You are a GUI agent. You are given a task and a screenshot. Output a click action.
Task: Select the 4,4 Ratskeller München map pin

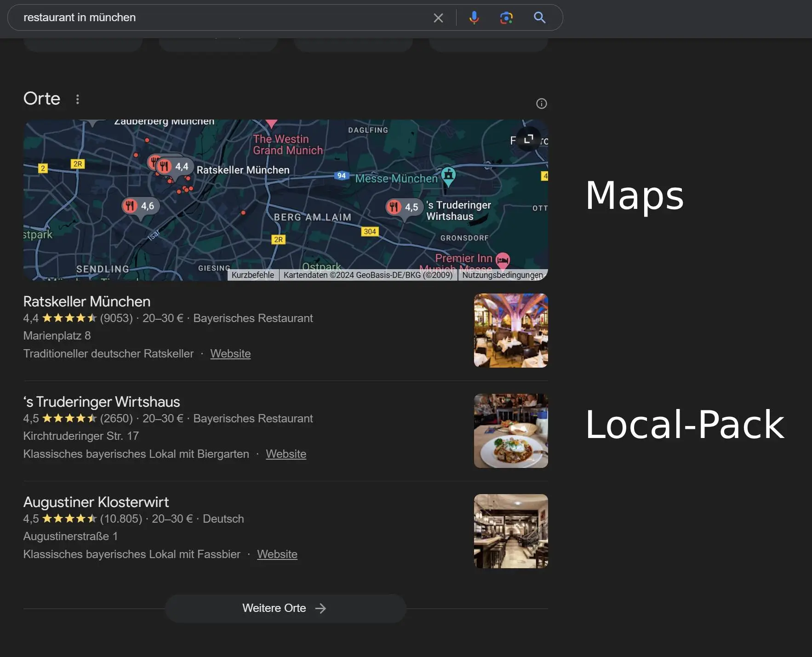tap(174, 167)
